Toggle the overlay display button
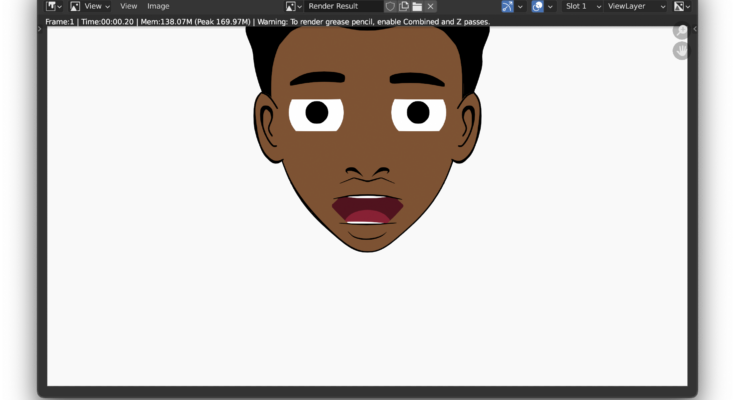The width and height of the screenshot is (735, 400). [537, 6]
